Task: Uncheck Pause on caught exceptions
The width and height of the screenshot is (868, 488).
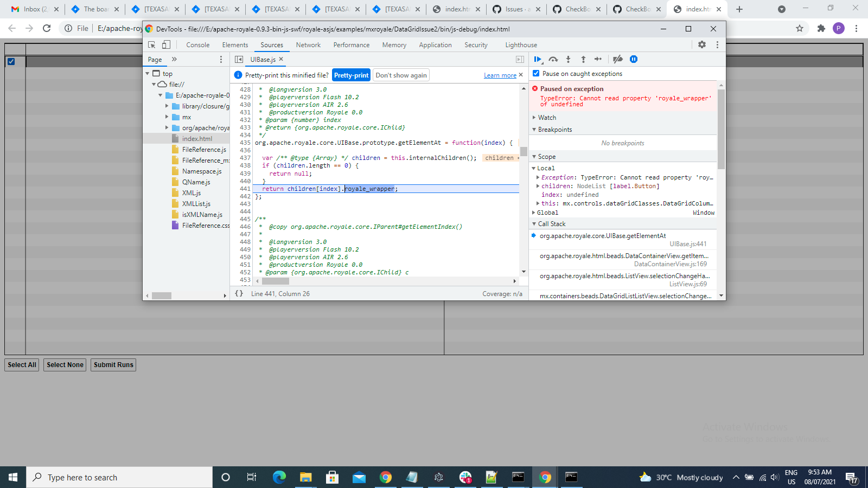Action: tap(536, 73)
